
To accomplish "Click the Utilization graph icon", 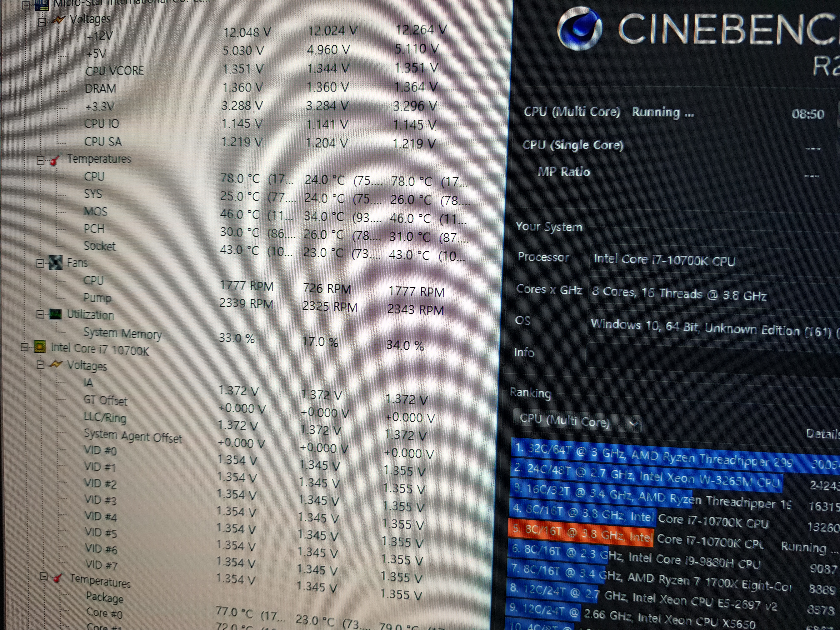I will coord(56,314).
